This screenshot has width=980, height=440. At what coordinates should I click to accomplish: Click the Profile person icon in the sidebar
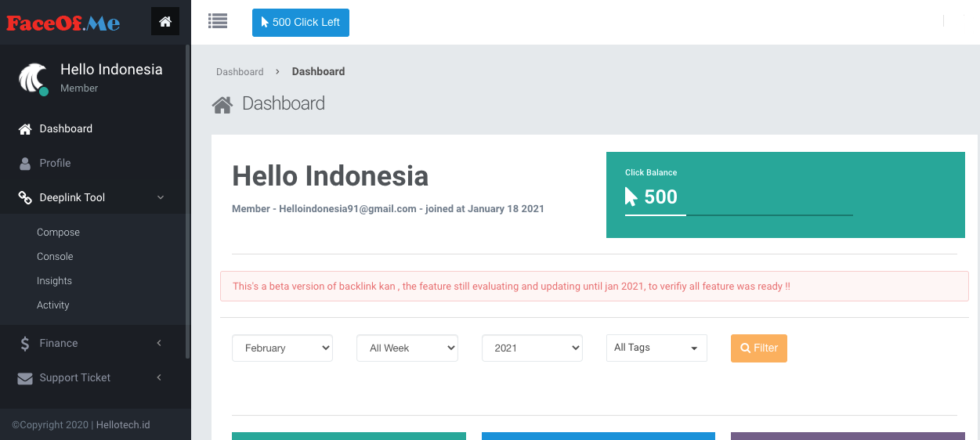pos(25,164)
